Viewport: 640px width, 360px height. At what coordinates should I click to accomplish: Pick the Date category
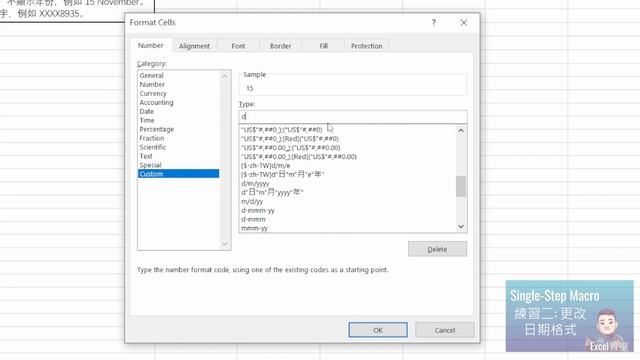178,111
